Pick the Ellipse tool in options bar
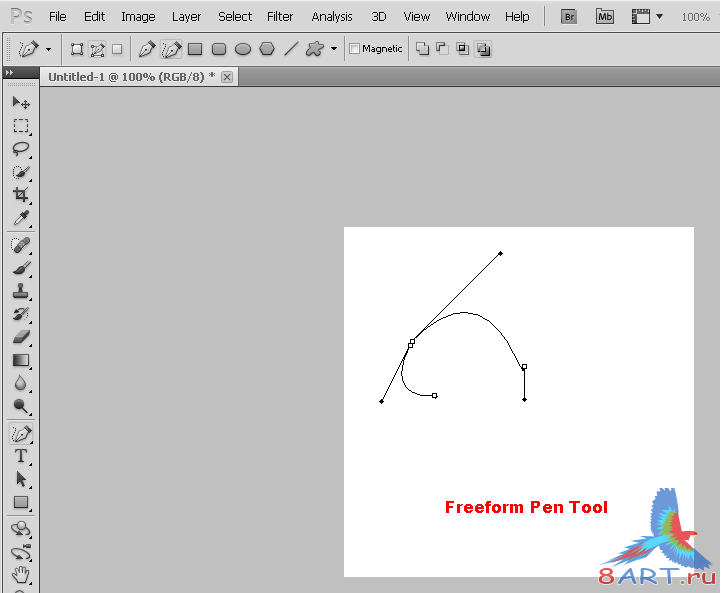Image resolution: width=723 pixels, height=593 pixels. coord(243,49)
